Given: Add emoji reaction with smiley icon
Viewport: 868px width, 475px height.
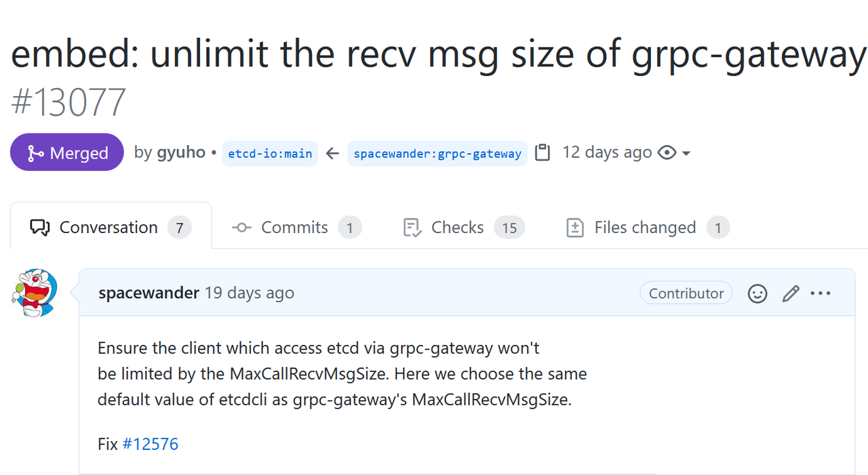Looking at the screenshot, I should pos(757,293).
